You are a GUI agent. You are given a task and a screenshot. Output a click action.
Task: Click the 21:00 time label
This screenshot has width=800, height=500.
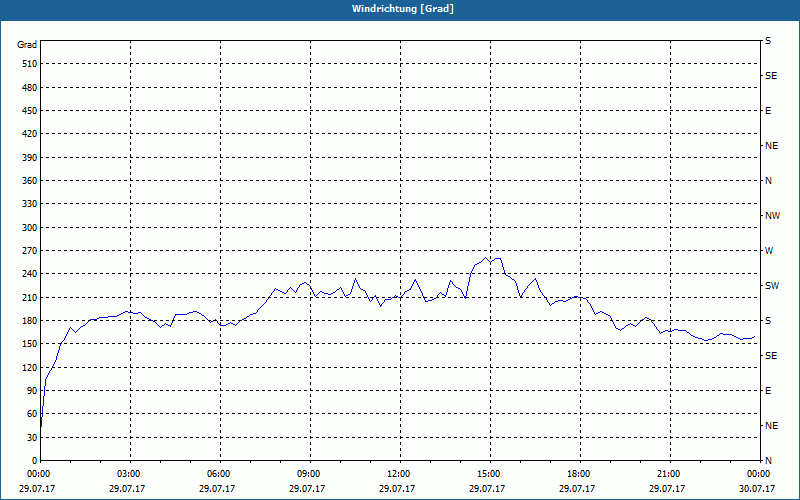pos(670,474)
